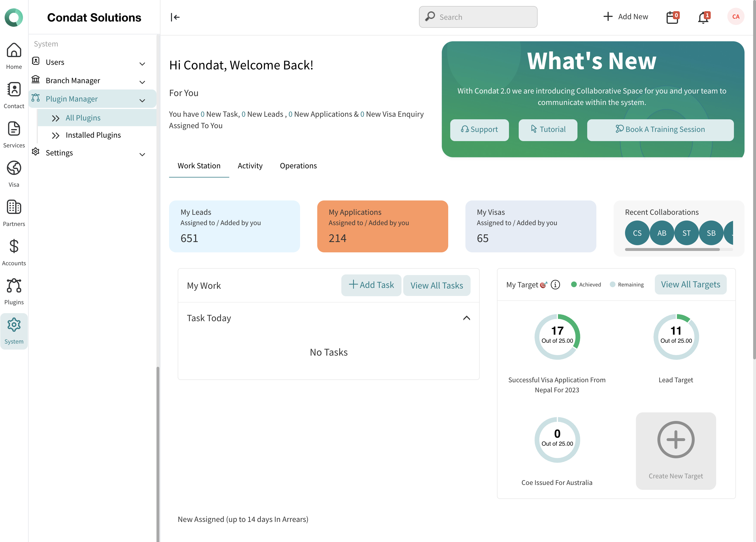Image resolution: width=756 pixels, height=542 pixels.
Task: Open the Contact section icon
Action: tap(14, 89)
